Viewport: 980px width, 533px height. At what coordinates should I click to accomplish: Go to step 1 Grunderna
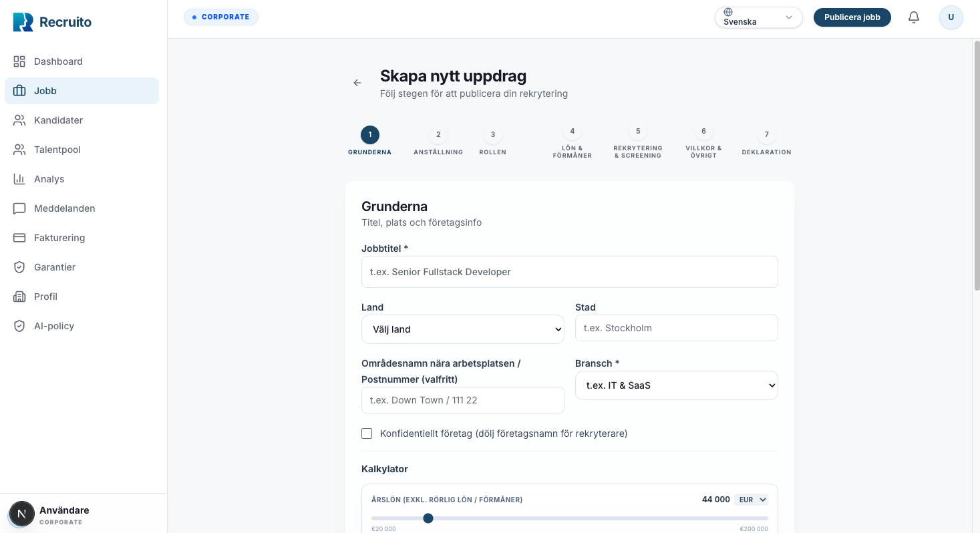tap(369, 142)
